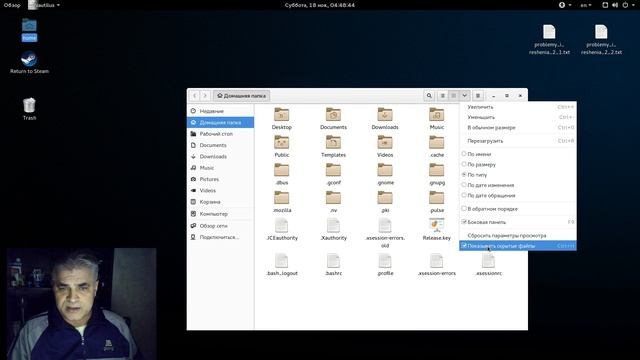This screenshot has width=640, height=360.
Task: Select the .bash_logout file
Action: [x=282, y=265]
